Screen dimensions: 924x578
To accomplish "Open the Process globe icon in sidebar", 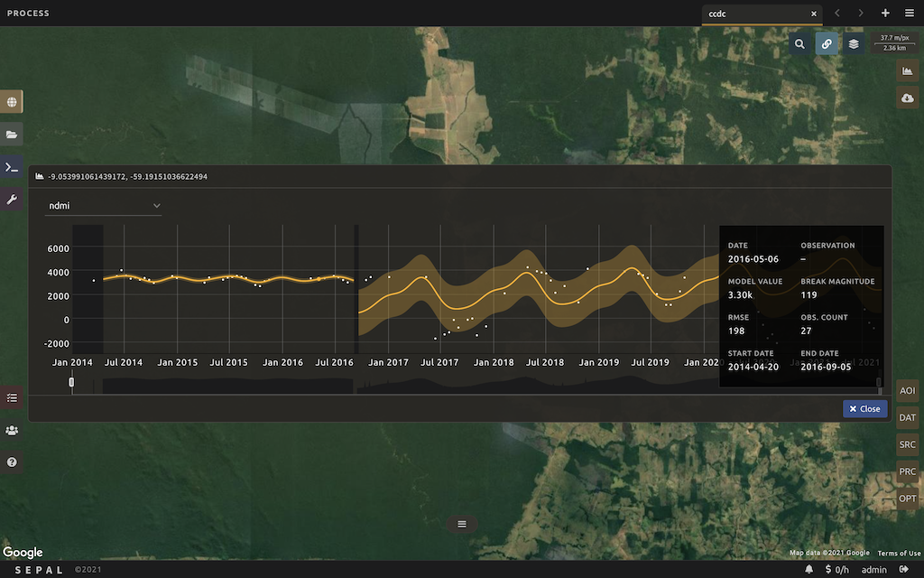I will (12, 102).
